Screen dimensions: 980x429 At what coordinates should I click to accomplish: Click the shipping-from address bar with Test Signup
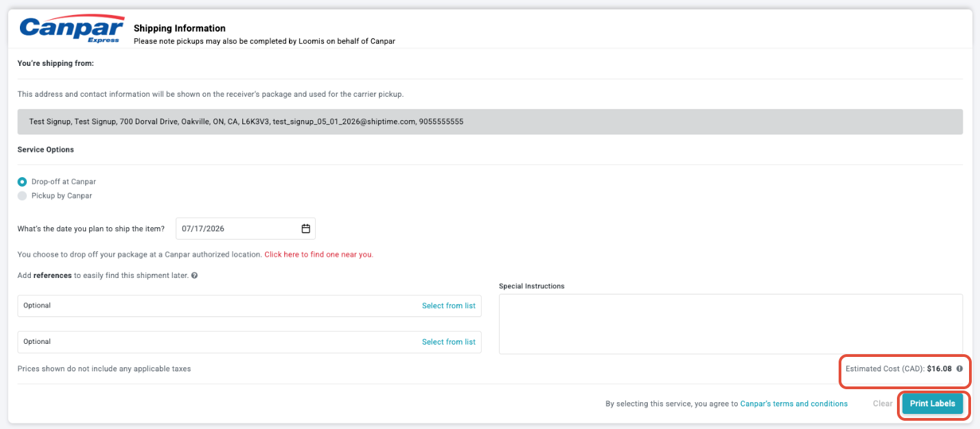point(490,121)
